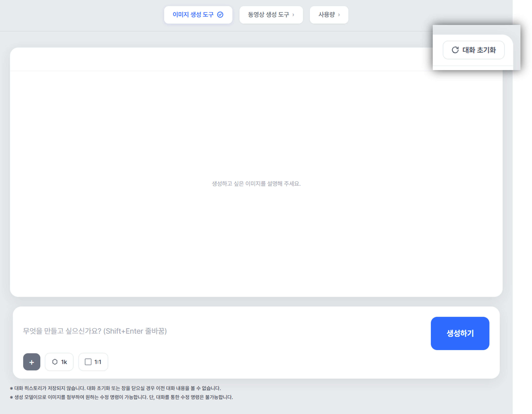Click the square aspect icon beside 1:1
Viewport: 532px width, 414px height.
[88, 362]
